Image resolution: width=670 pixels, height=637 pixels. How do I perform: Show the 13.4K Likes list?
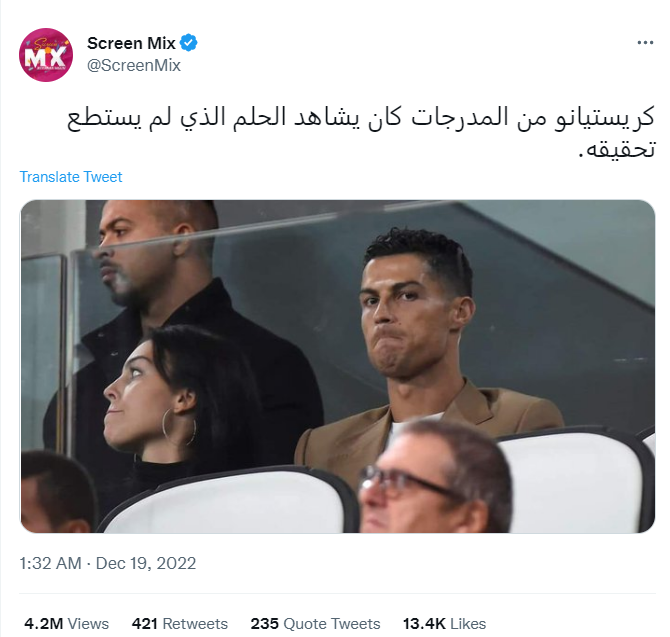444,624
